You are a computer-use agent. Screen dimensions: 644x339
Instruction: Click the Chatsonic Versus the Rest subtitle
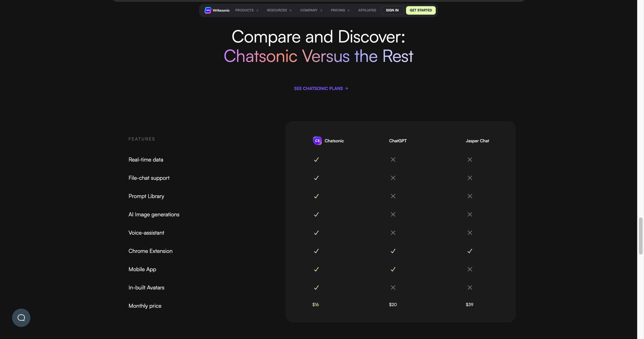coord(318,56)
